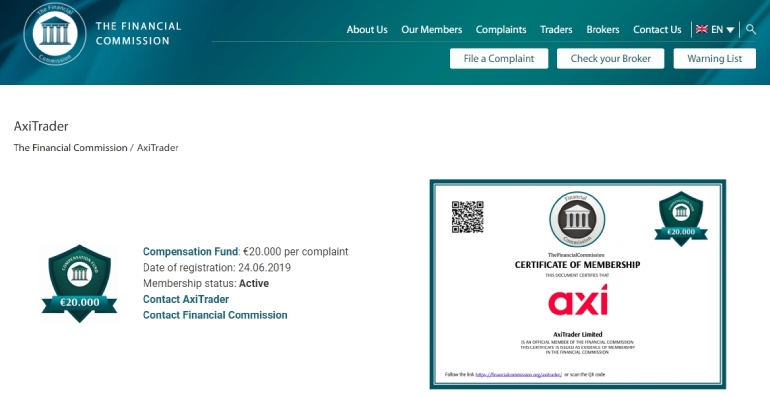Click '€20.000 per complaint' text

296,252
